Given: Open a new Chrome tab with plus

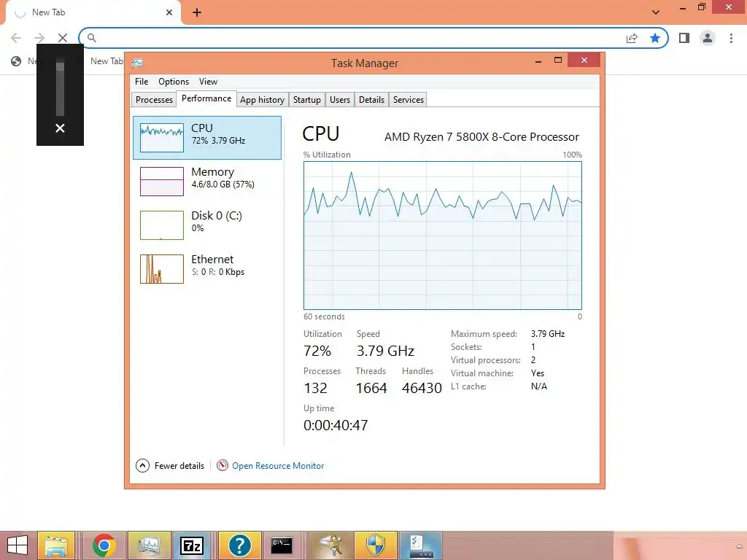Looking at the screenshot, I should (197, 12).
